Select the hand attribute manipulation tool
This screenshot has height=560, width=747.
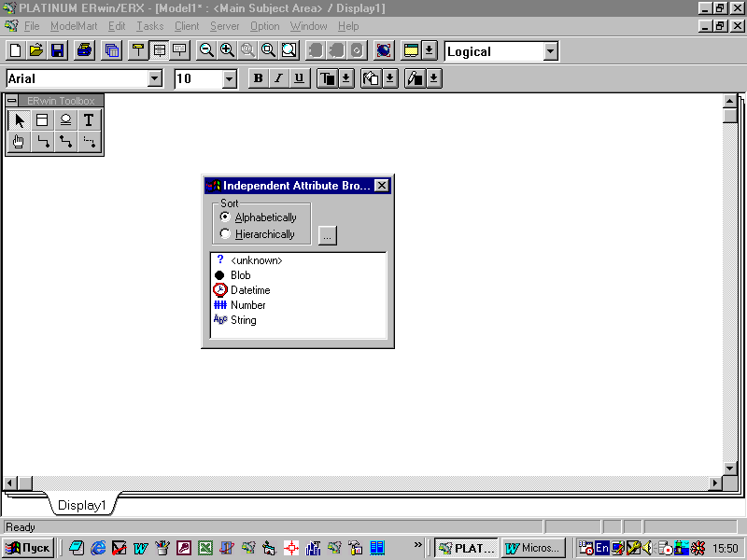19,142
